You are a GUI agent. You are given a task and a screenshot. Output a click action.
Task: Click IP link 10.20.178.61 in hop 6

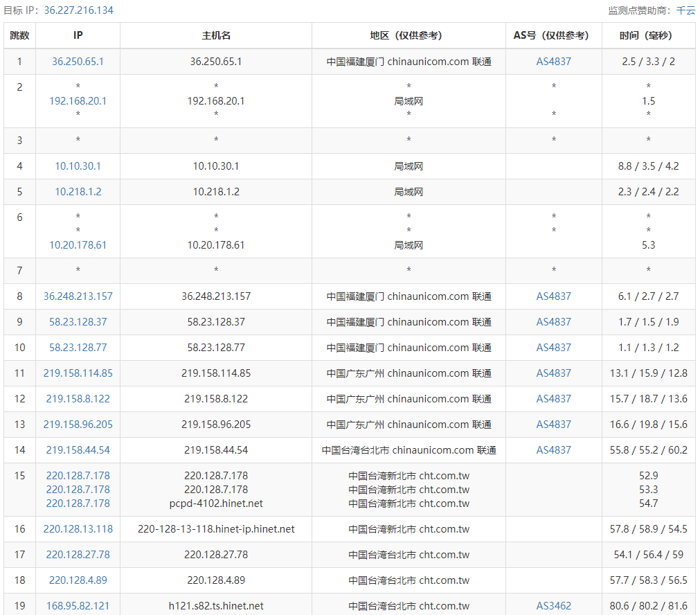(x=78, y=244)
